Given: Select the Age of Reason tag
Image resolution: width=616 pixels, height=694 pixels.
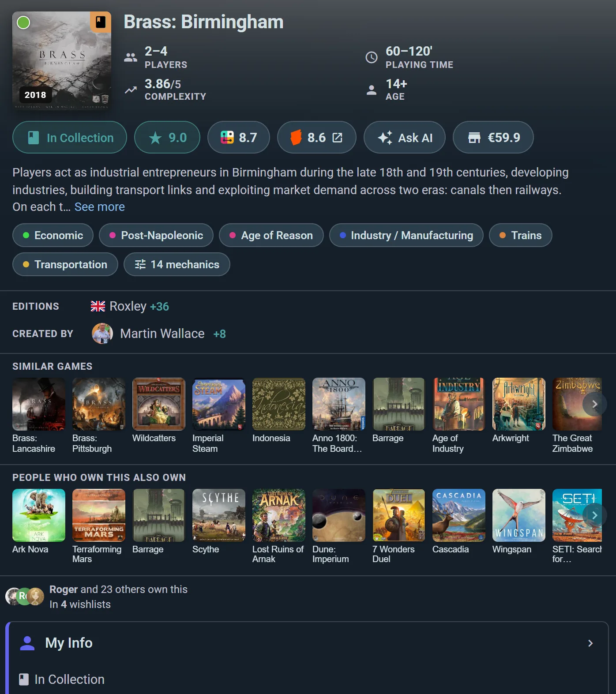Looking at the screenshot, I should click(x=271, y=235).
